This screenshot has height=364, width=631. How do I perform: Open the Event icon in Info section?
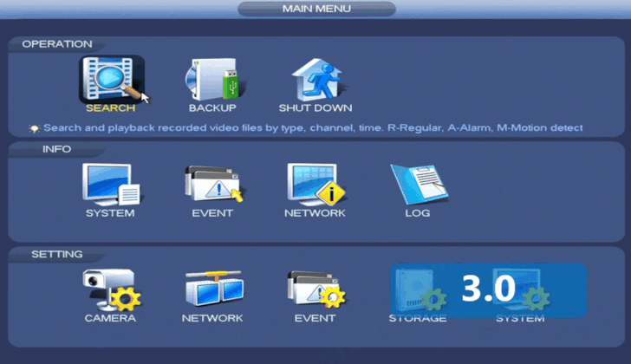(211, 184)
